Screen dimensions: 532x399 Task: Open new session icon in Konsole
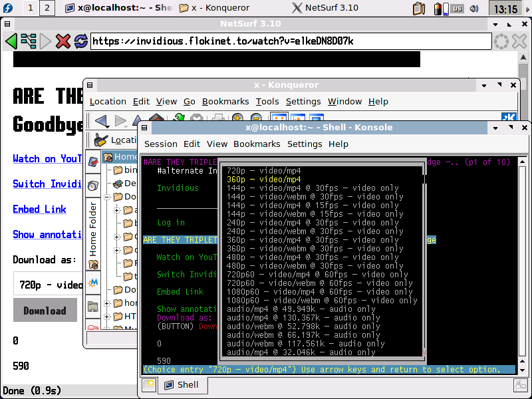[x=149, y=385]
